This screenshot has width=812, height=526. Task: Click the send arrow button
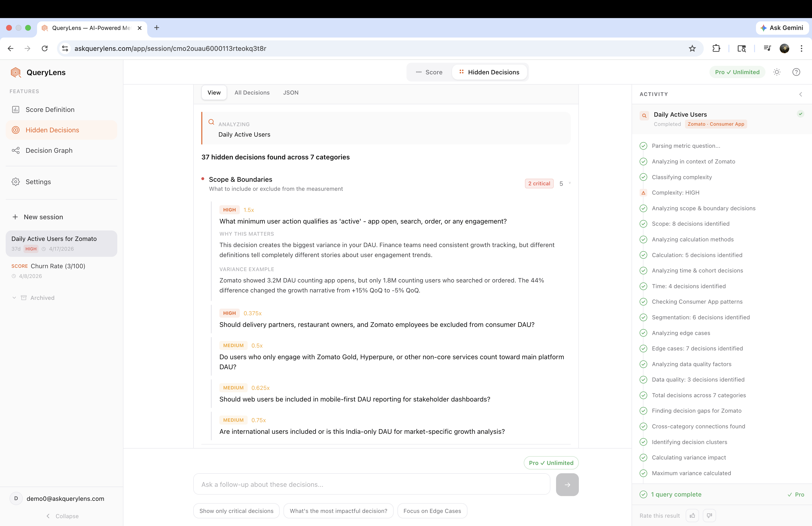click(x=567, y=484)
